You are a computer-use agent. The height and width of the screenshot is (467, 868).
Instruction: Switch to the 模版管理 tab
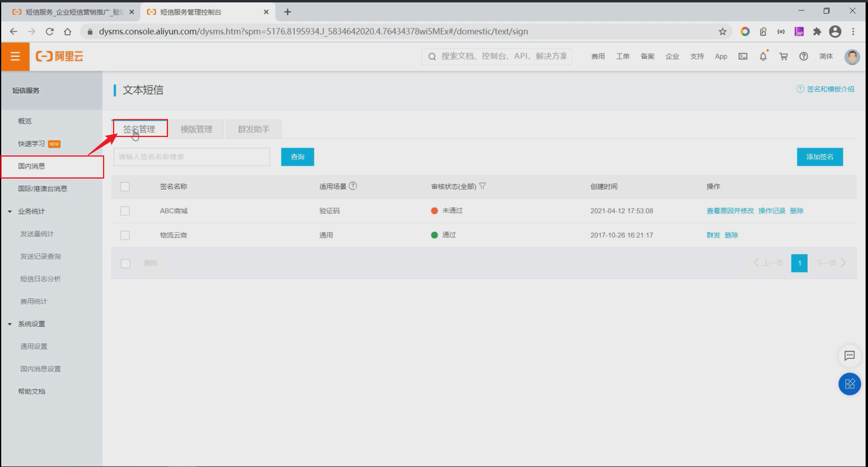click(x=196, y=129)
